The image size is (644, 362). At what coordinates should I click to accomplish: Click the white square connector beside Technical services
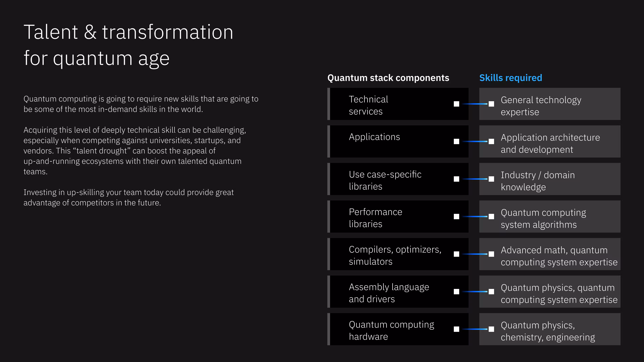[x=457, y=104]
